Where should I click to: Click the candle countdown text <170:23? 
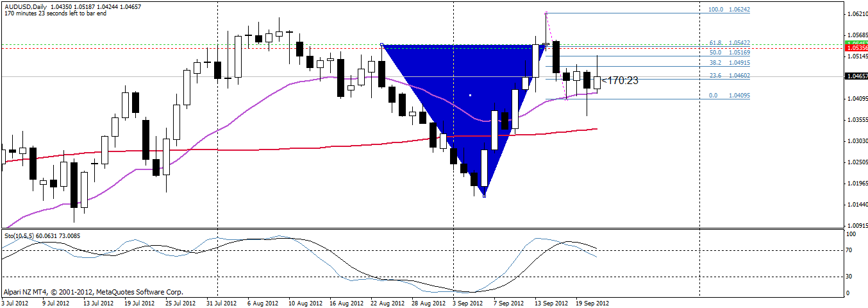click(x=621, y=81)
